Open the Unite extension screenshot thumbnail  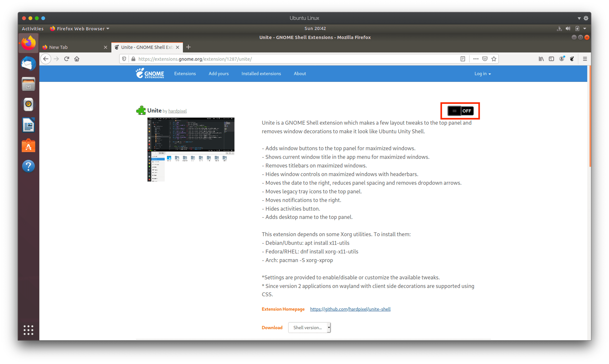[x=191, y=149]
